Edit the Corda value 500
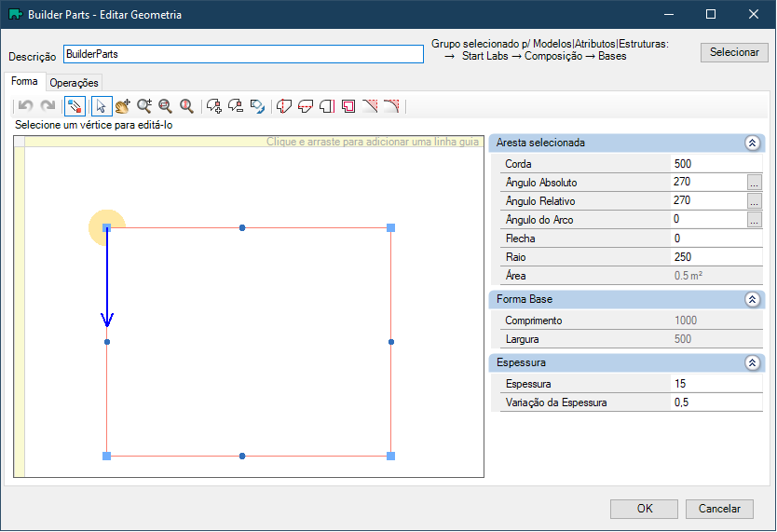The height and width of the screenshot is (532, 777). click(716, 164)
